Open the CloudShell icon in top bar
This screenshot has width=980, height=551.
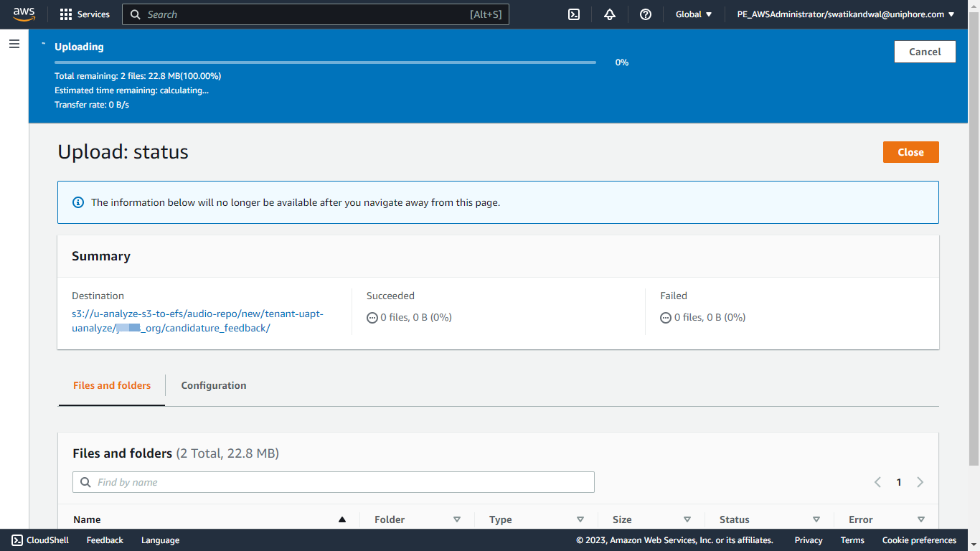coord(574,14)
